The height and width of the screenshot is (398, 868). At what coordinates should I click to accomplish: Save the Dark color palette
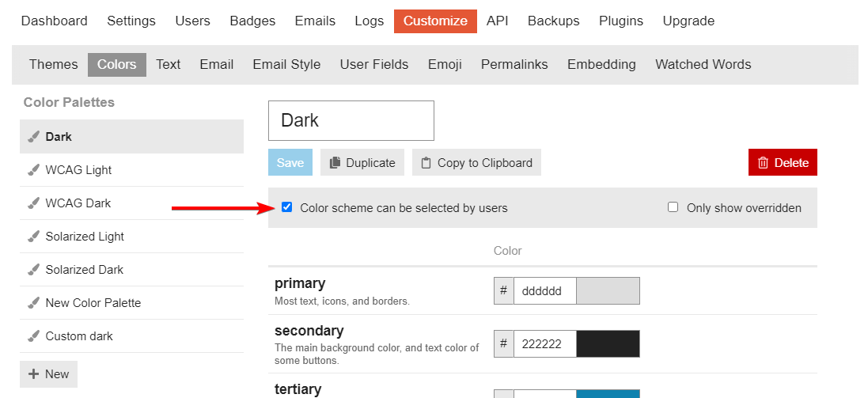pyautogui.click(x=290, y=163)
